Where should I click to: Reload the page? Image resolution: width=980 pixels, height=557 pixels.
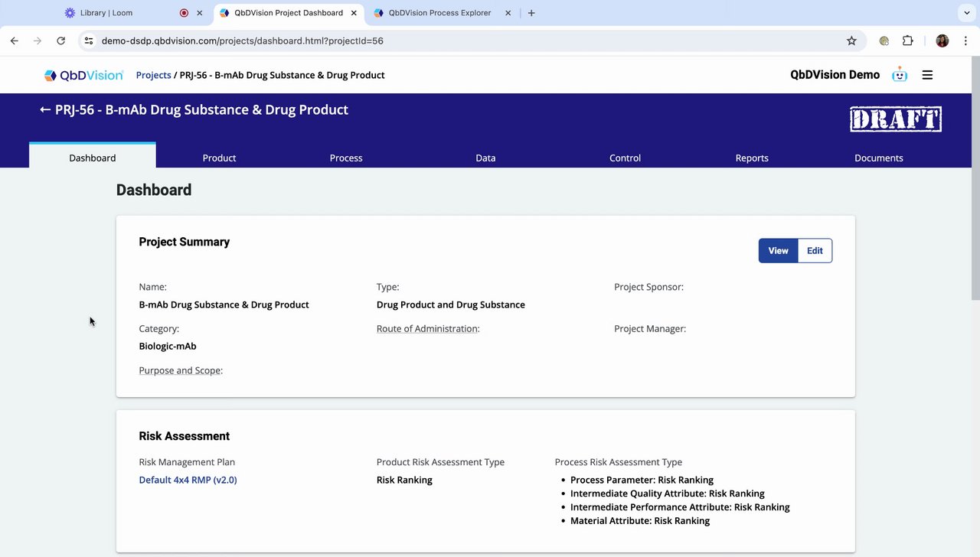[x=60, y=41]
